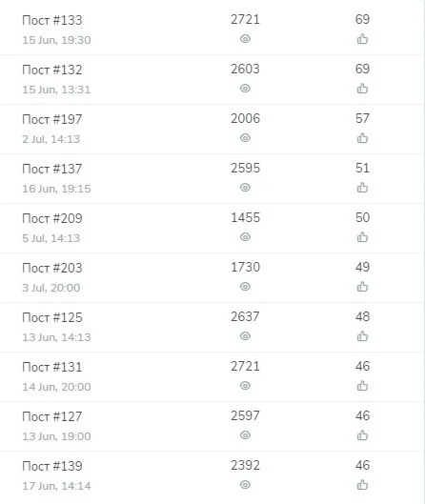Click the thumbs-up icon for Пост #139
425x504 pixels.
click(362, 484)
